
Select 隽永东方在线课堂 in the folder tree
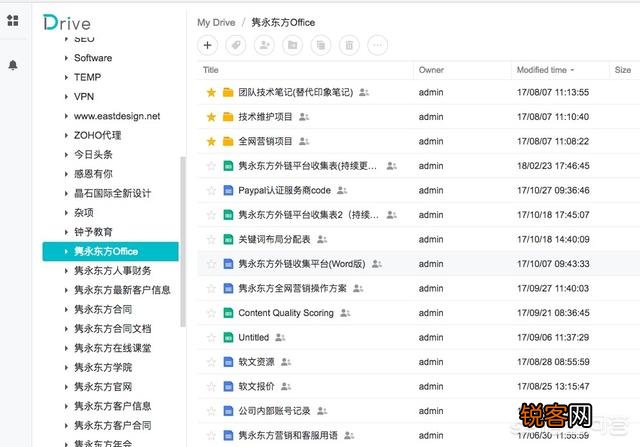112,348
